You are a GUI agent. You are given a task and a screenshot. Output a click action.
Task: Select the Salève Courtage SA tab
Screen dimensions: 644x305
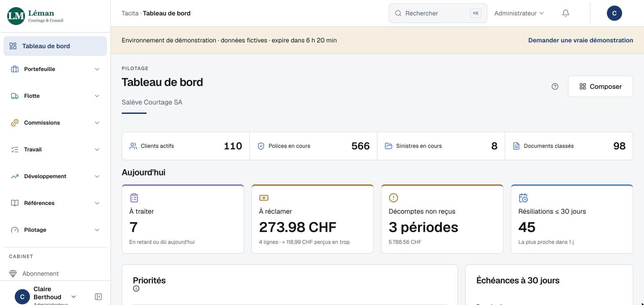click(152, 102)
